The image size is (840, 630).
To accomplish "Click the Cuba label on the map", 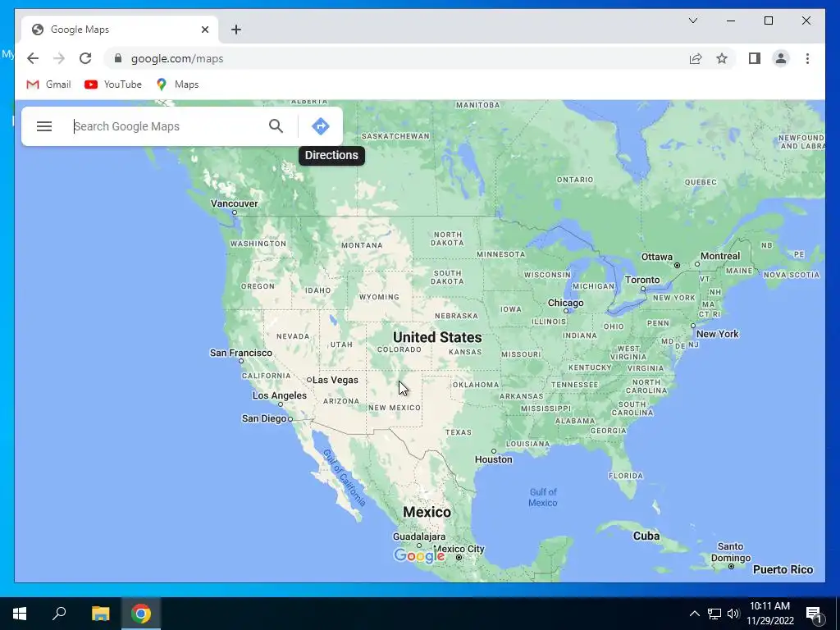I will [x=646, y=536].
